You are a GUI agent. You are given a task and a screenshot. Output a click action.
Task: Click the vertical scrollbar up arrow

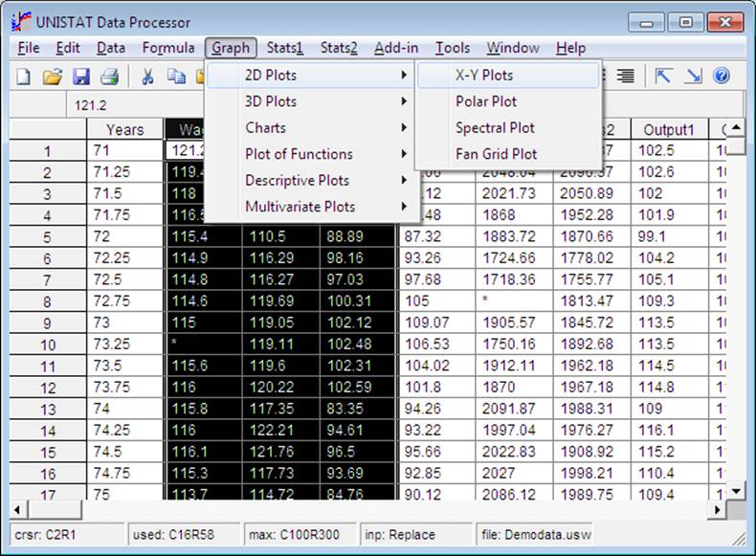click(x=736, y=128)
